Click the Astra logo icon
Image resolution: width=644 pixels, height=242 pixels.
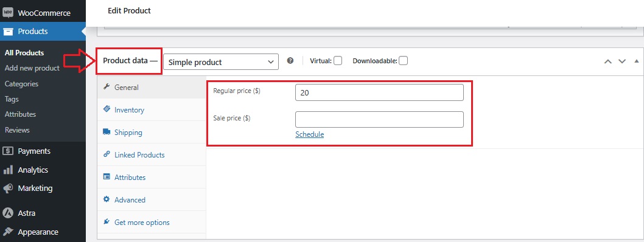(x=8, y=213)
